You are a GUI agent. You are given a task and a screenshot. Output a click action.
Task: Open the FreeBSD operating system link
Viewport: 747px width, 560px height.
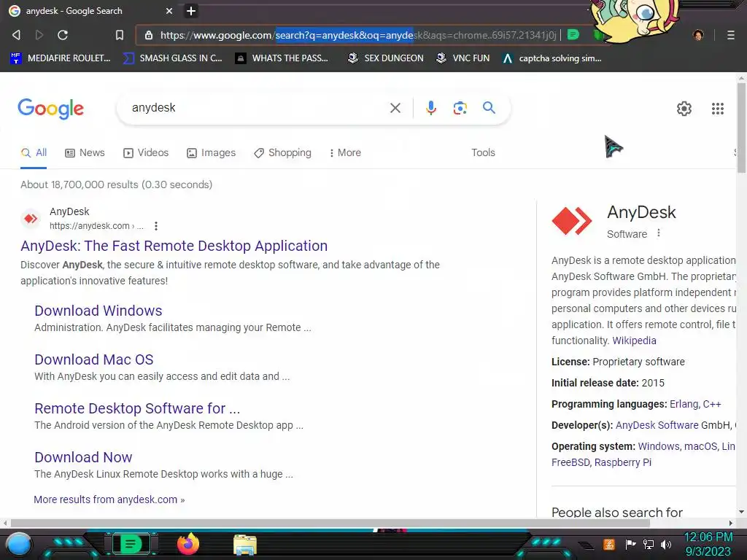coord(570,462)
